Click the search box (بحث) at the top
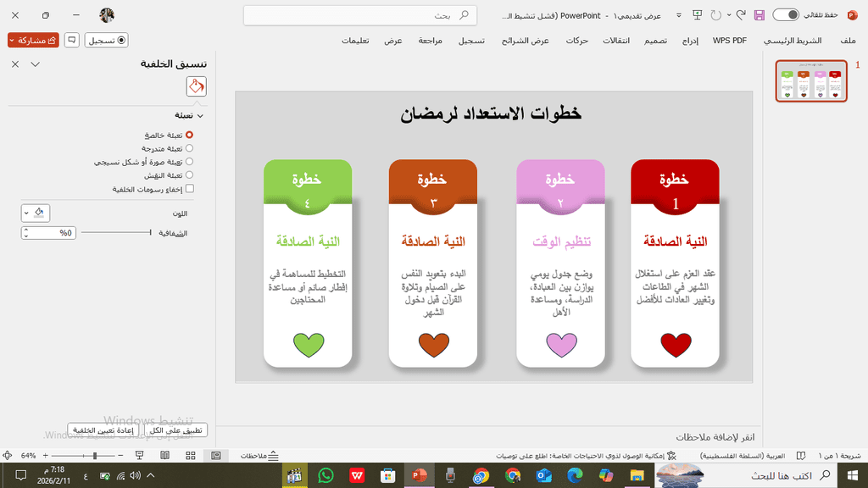The image size is (868, 488). point(359,15)
